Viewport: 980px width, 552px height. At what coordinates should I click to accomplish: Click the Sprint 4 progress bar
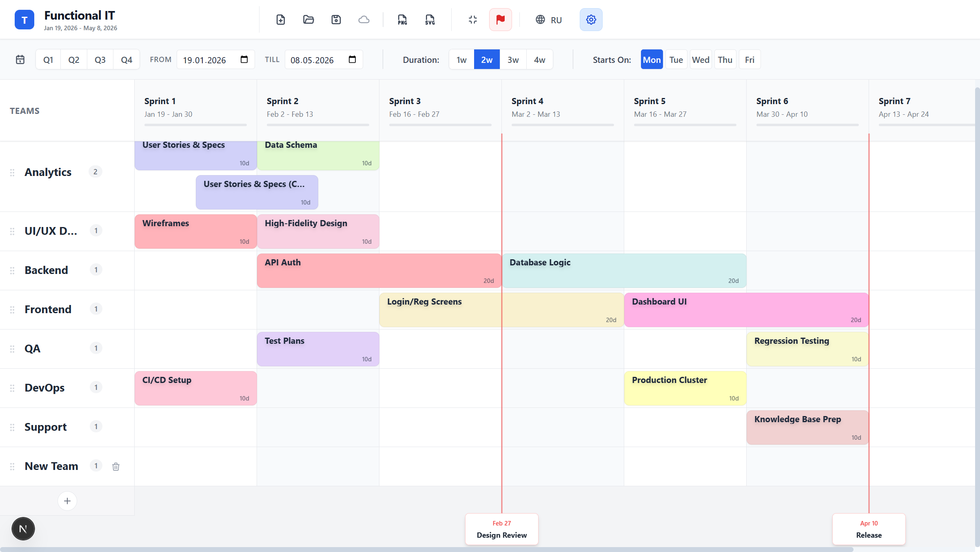pos(563,125)
